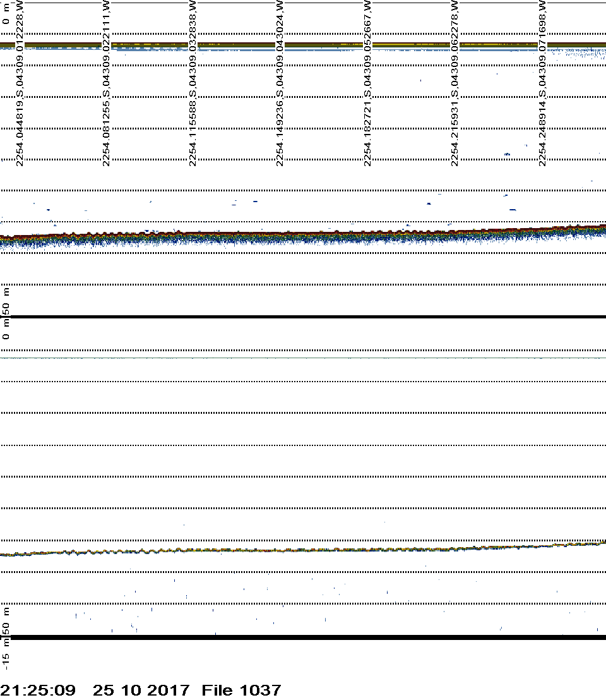This screenshot has height=700, width=606.
Task: Click the 2254.115588,S coordinate marker
Action: pyautogui.click(x=194, y=83)
